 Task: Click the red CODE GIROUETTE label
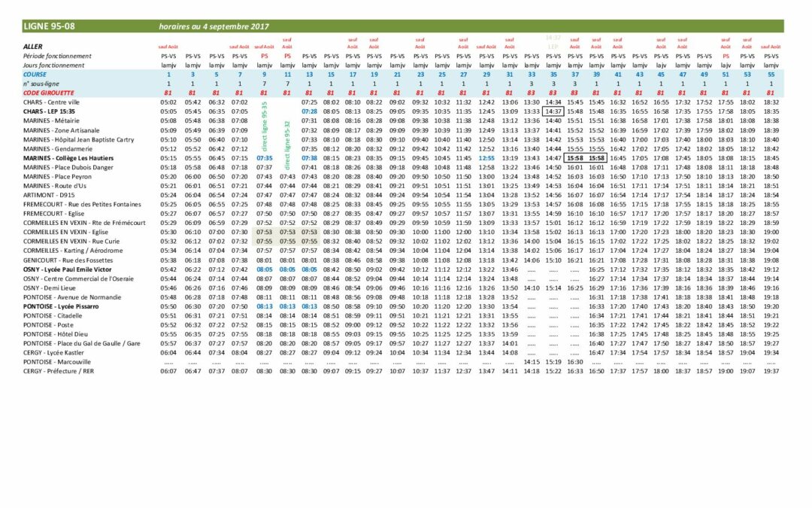click(49, 93)
